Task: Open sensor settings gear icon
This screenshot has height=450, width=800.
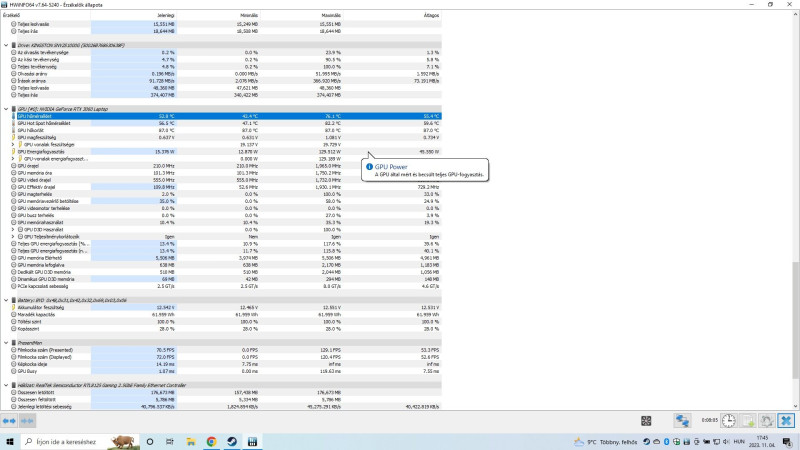Action: pos(766,421)
